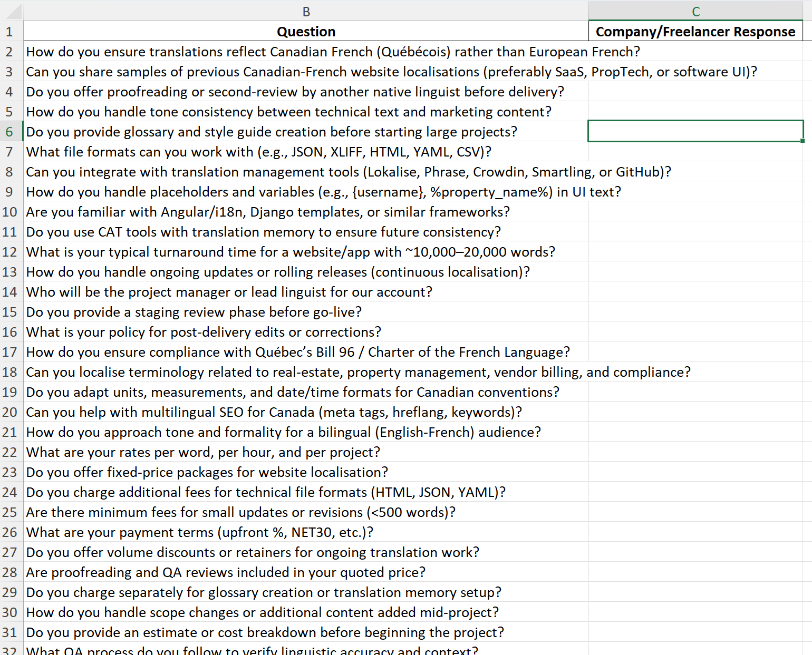Click the CAT tools translation memory question
This screenshot has width=812, height=655.
coord(306,231)
